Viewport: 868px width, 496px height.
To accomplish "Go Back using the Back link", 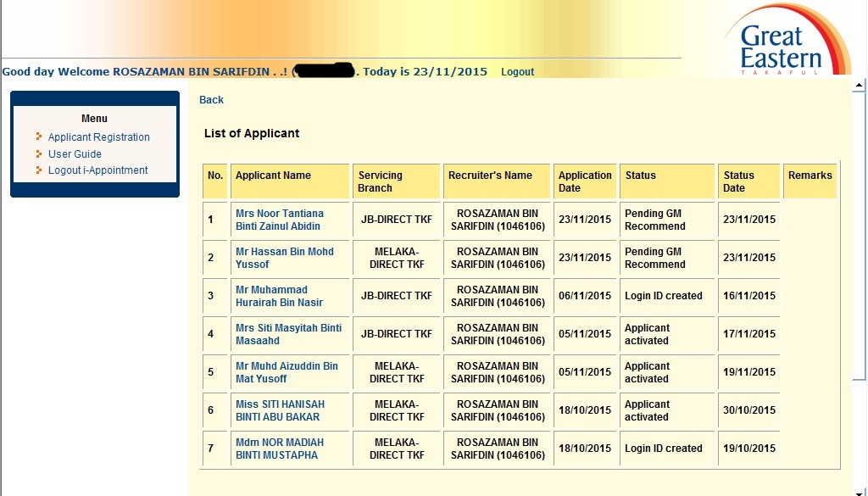I will point(211,100).
